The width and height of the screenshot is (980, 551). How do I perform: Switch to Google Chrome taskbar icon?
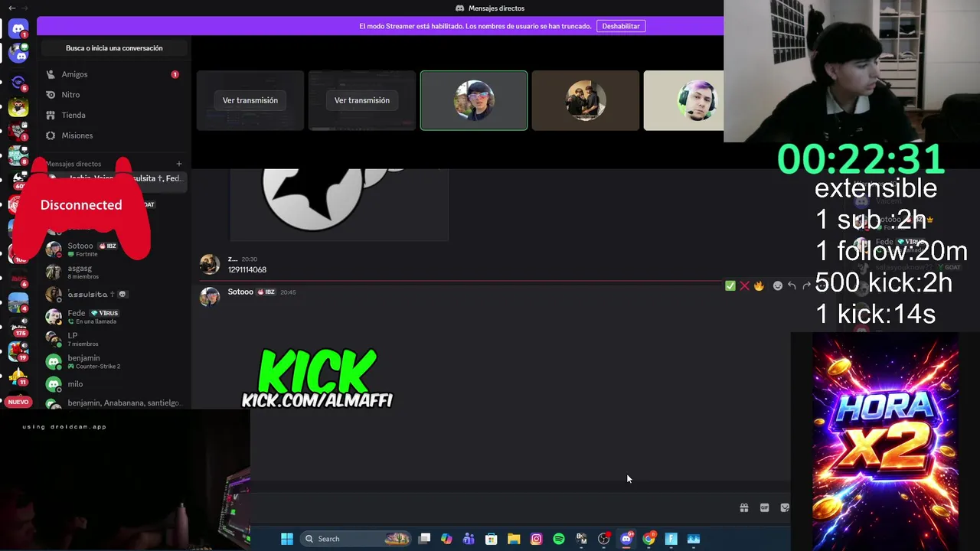point(648,539)
